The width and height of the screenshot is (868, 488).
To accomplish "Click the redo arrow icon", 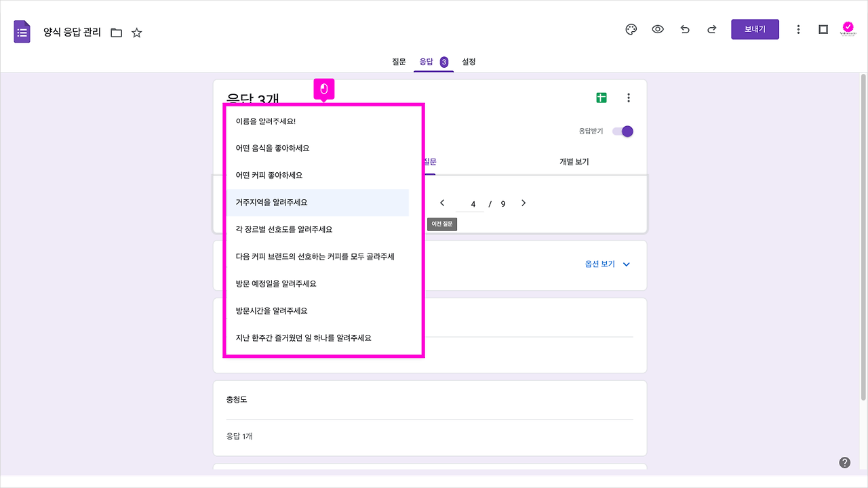I will click(711, 29).
